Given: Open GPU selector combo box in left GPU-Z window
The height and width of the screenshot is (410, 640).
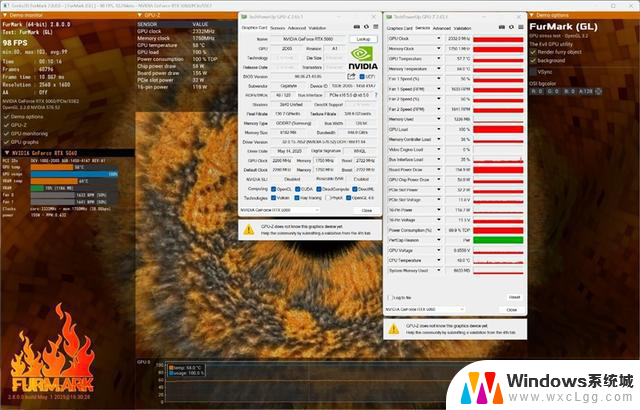Looking at the screenshot, I should point(280,210).
